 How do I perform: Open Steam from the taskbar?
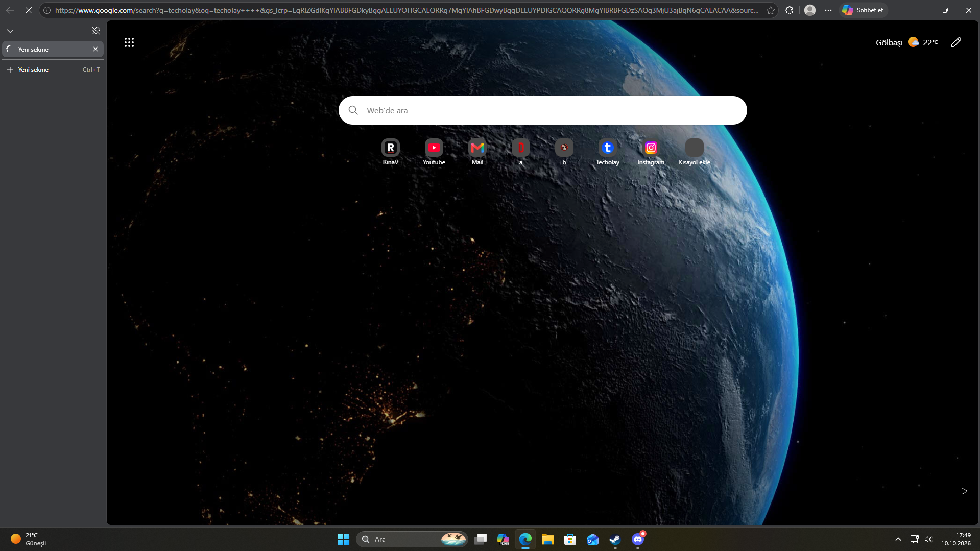[x=615, y=539]
